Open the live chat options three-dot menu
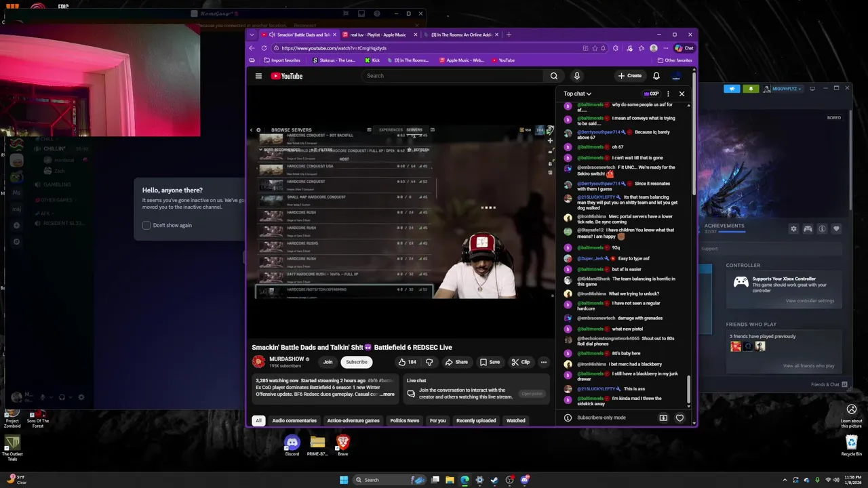The image size is (868, 488). 668,94
